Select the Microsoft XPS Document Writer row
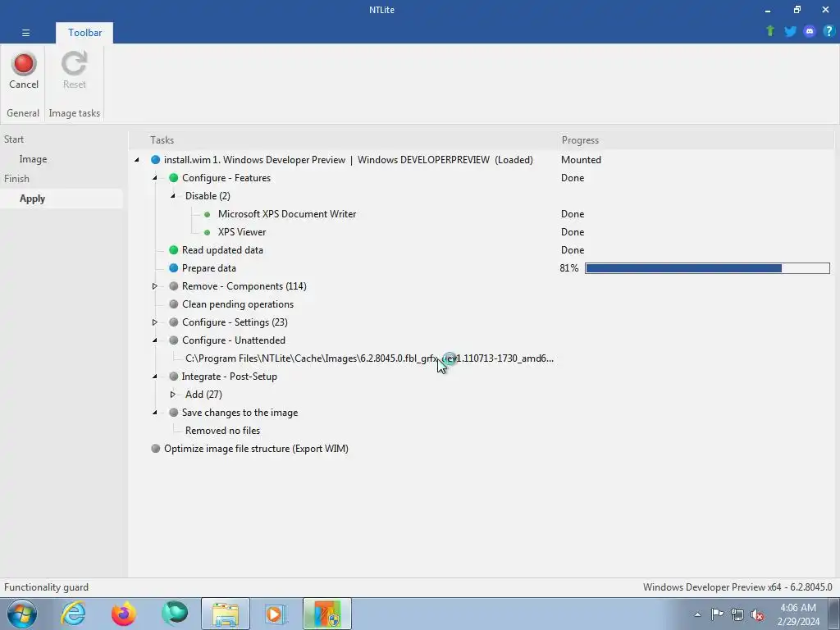 click(x=286, y=214)
